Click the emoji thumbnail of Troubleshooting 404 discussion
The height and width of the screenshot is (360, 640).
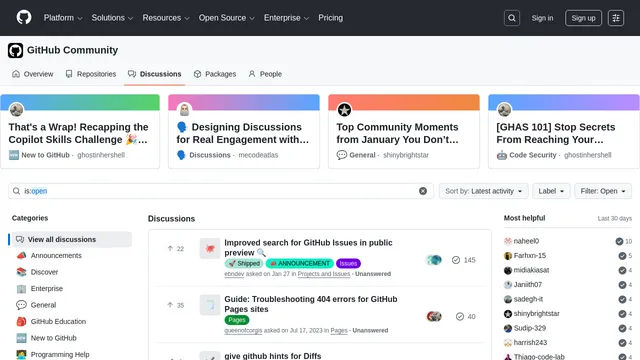tap(210, 304)
